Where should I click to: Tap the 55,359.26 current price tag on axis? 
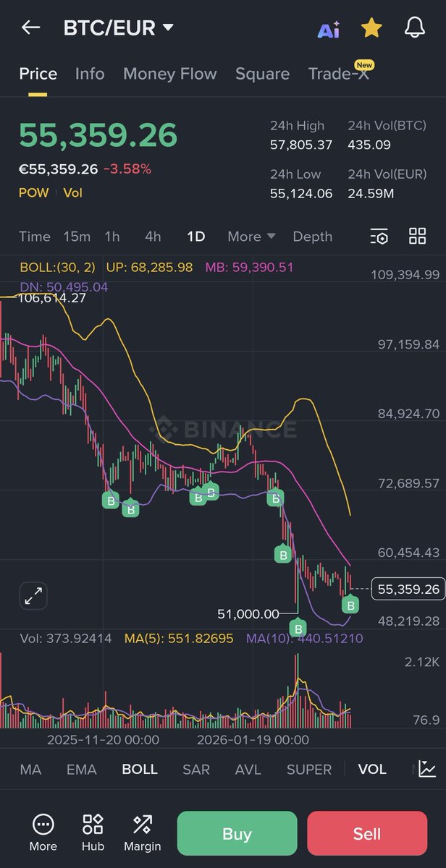[x=408, y=590]
